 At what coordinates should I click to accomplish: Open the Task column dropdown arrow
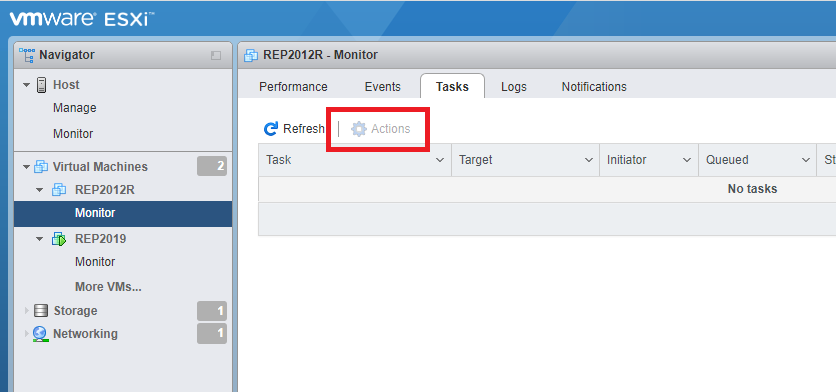pyautogui.click(x=440, y=160)
